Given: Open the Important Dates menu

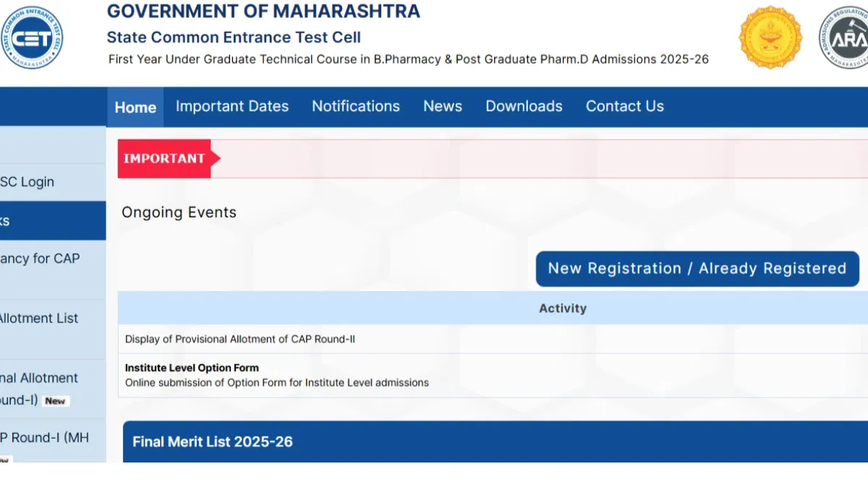Looking at the screenshot, I should (x=232, y=106).
